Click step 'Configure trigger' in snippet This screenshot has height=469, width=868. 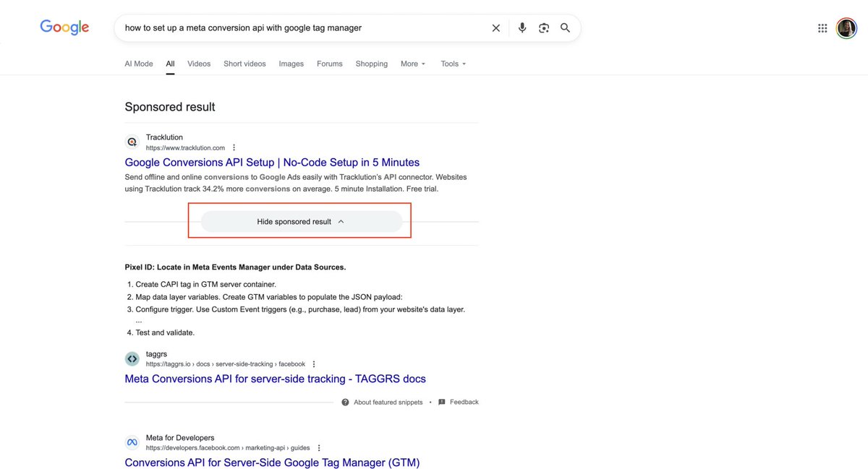click(300, 309)
